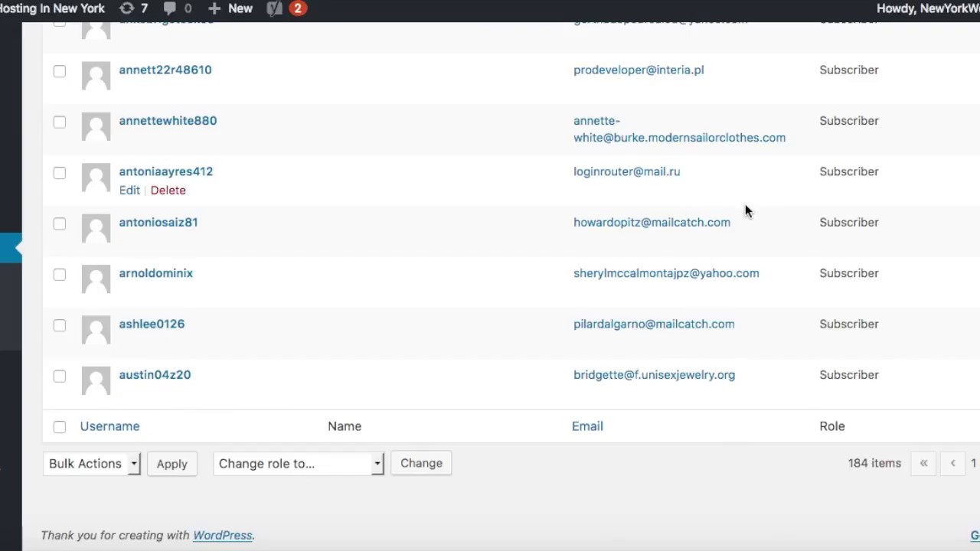Screen dimensions: 980x551
Task: Select antoniaayres412 checkbox
Action: coord(60,173)
